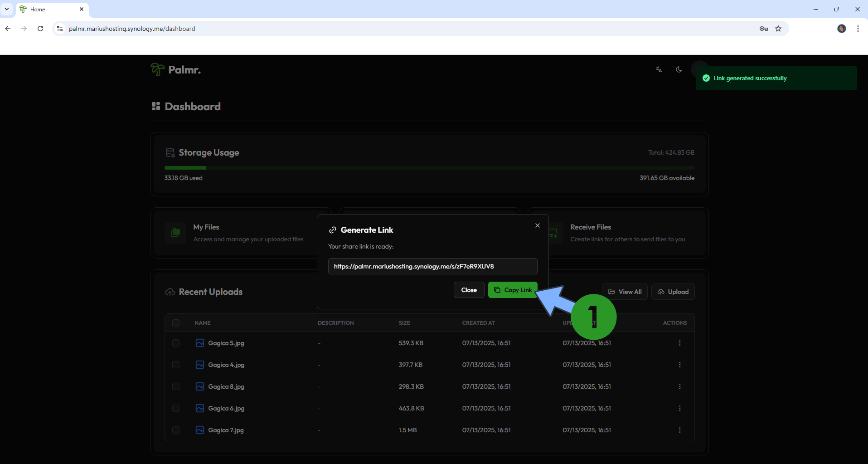Open the Palmr logo home link
This screenshot has height=464, width=868.
point(176,69)
